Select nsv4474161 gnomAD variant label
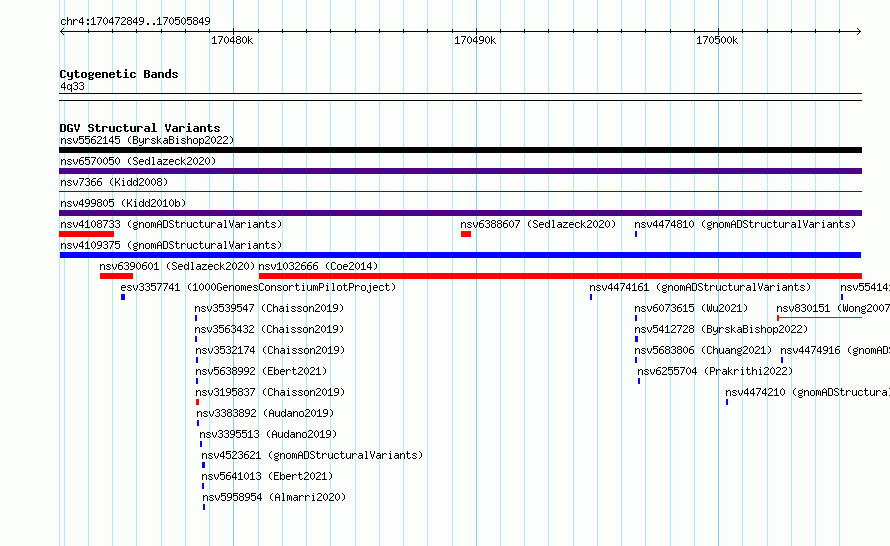 coord(700,287)
